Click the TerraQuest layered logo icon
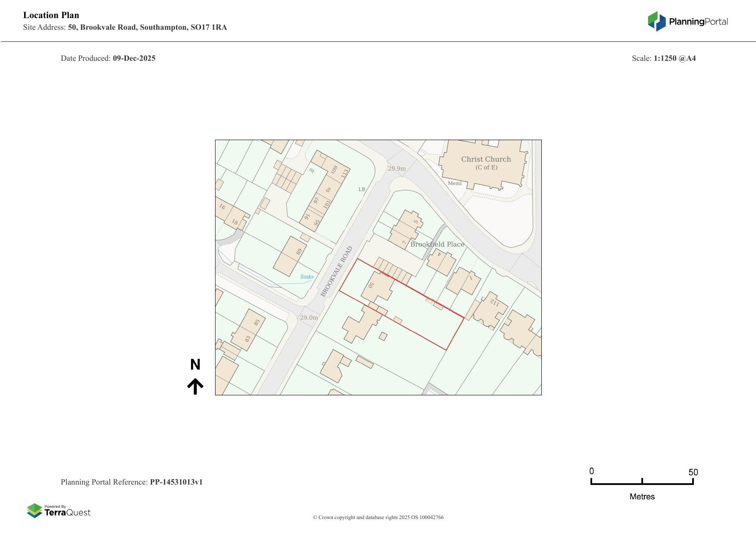 [x=34, y=511]
